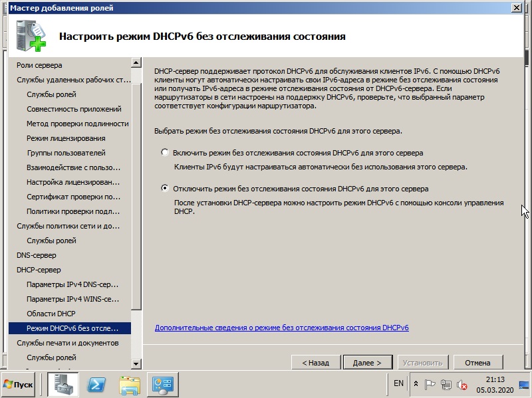Close the role wizard window
The image size is (532, 398).
coord(517,7)
